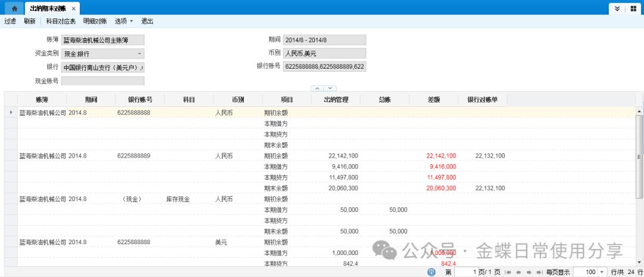Screen dimensions: 644x277
Task: Go to the previous page arrow
Action: pyautogui.click(x=519, y=272)
